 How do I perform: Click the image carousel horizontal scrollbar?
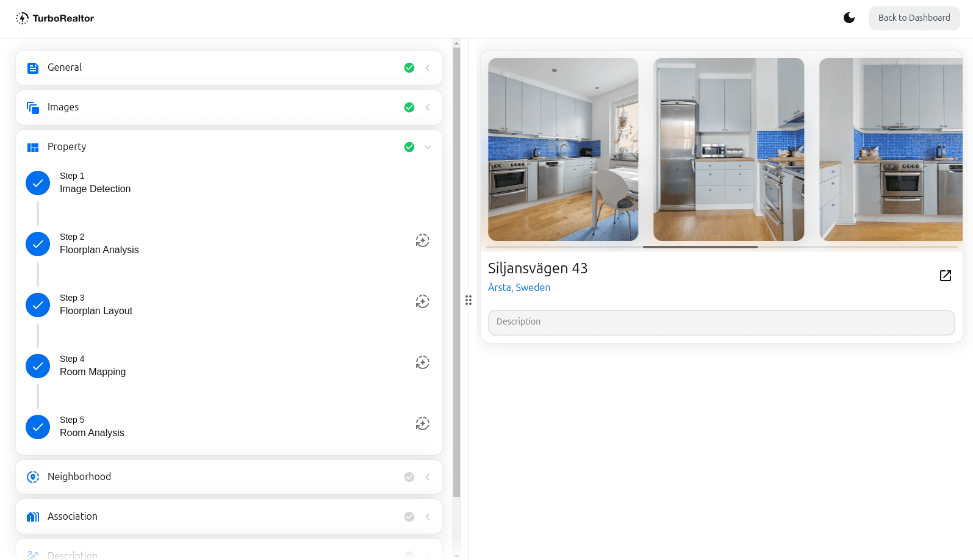point(700,247)
